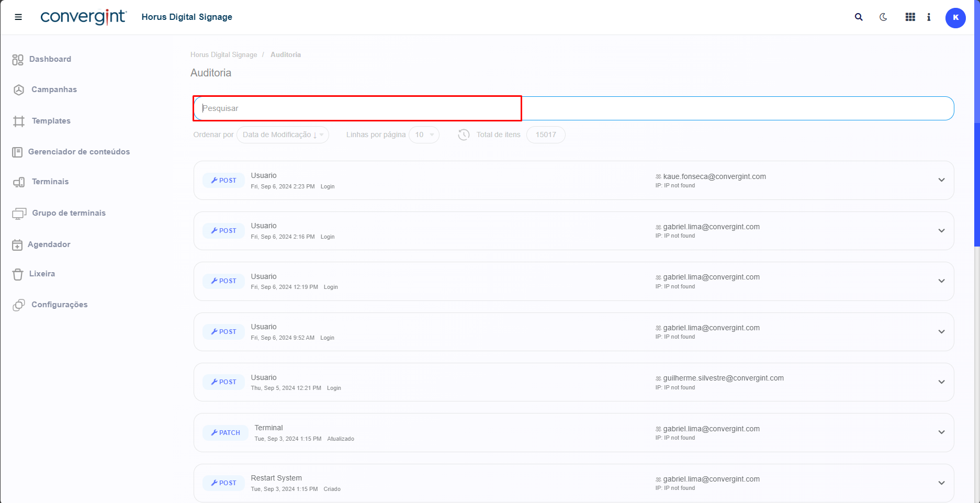Go to Campanhas in the sidebar
This screenshot has height=503, width=980.
tap(54, 90)
